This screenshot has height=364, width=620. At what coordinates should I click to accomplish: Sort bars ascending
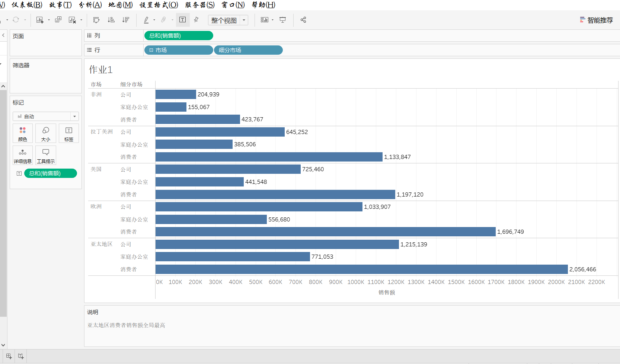point(111,20)
